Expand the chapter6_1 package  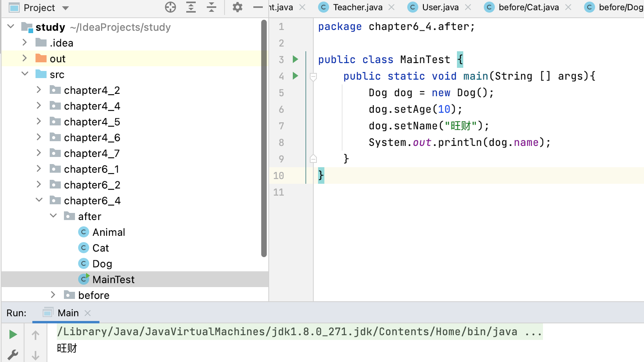39,168
